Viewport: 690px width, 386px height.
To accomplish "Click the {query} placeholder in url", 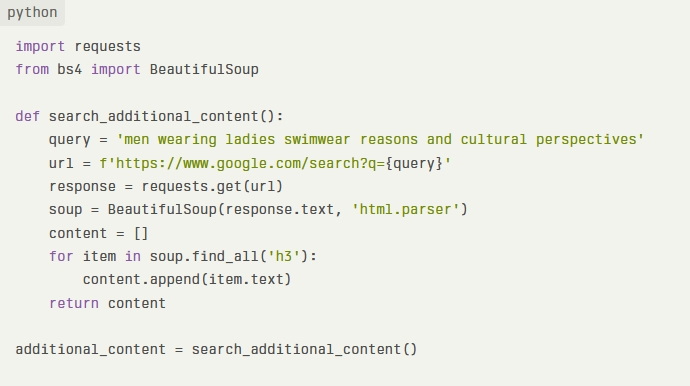I will 414,163.
